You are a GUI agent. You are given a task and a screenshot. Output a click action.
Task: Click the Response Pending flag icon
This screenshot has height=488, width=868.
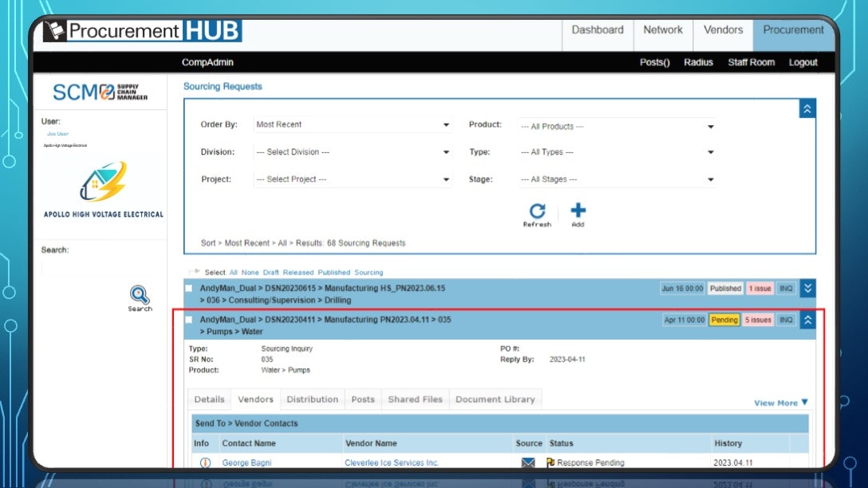[x=550, y=462]
